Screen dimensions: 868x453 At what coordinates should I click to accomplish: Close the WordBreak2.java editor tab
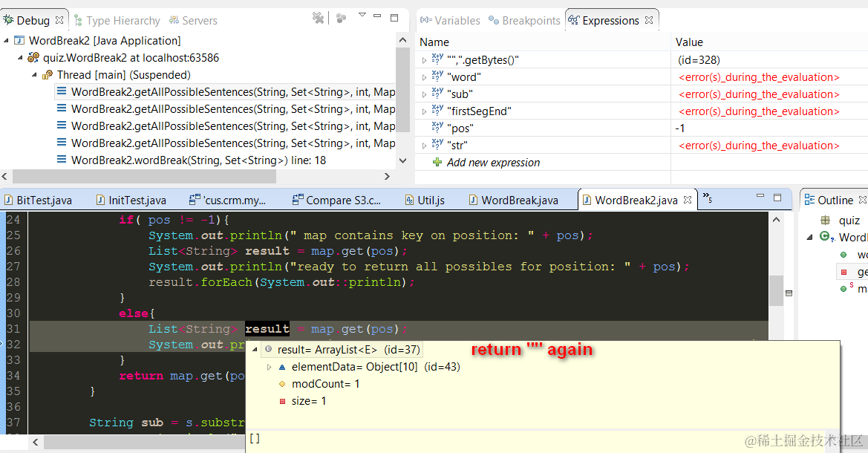(x=688, y=200)
